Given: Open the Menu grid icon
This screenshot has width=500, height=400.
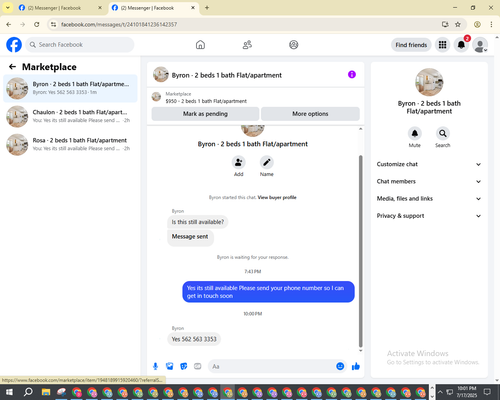Looking at the screenshot, I should tap(442, 45).
